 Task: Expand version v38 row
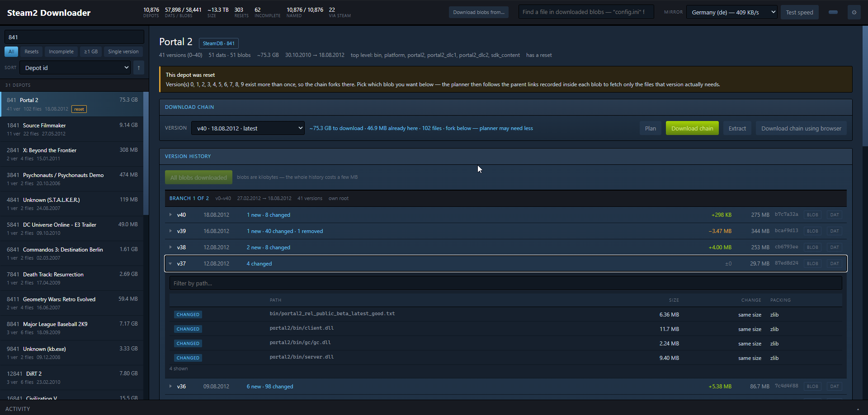(170, 247)
